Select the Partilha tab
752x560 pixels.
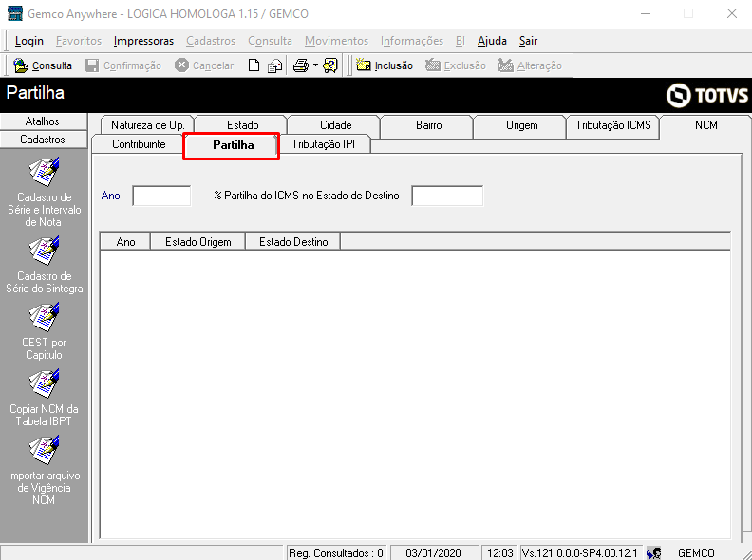pyautogui.click(x=233, y=145)
